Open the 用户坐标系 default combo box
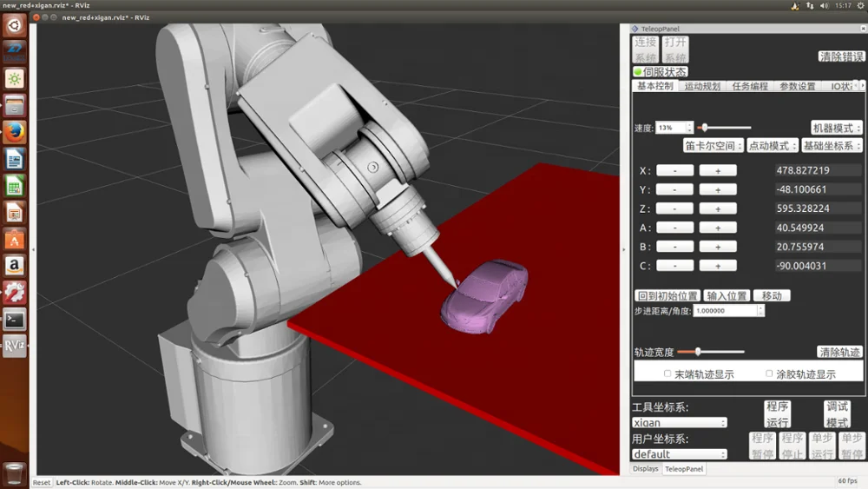 click(x=680, y=454)
